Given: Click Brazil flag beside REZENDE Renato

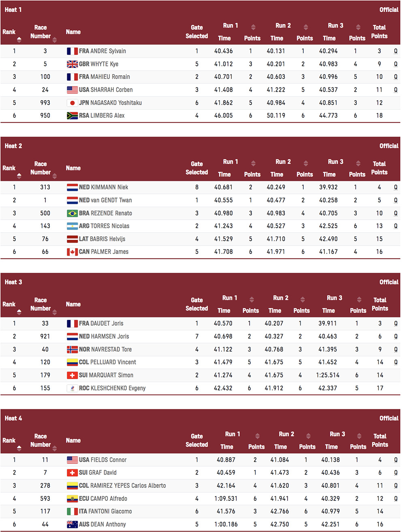Looking at the screenshot, I should 72,213.
